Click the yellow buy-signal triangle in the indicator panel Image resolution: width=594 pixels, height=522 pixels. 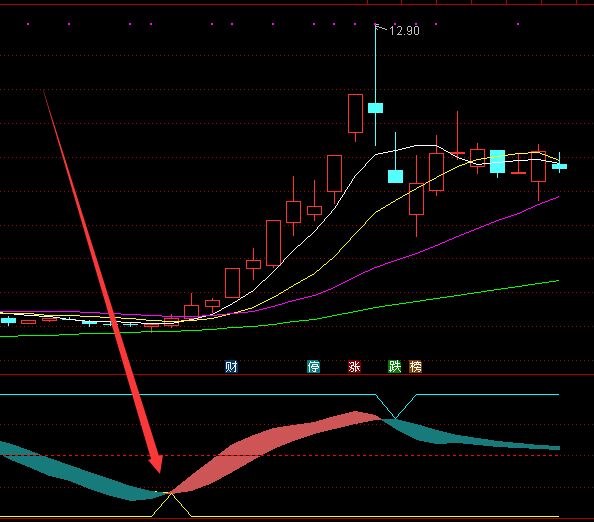tap(171, 504)
